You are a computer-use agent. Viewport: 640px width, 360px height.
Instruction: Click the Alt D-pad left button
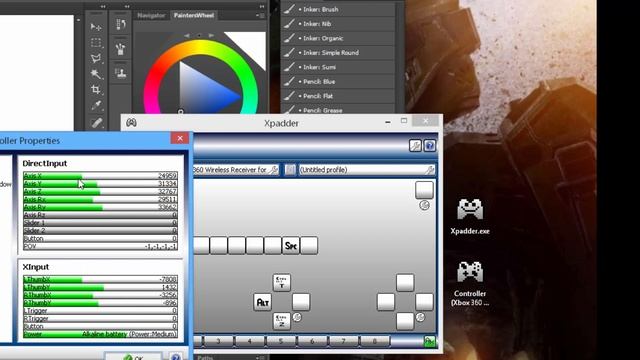point(262,302)
